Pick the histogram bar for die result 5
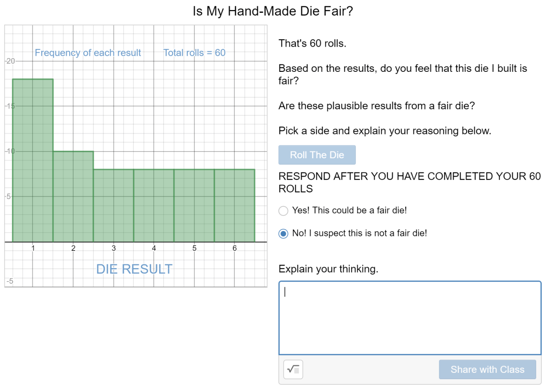 tap(194, 205)
